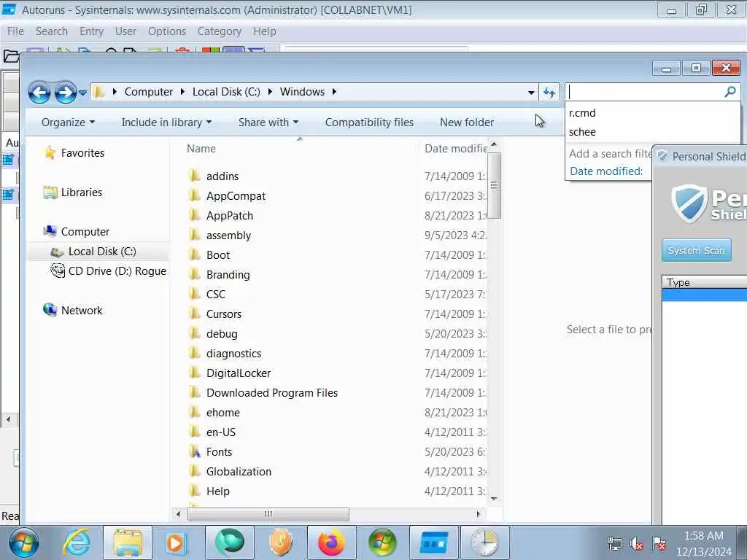Click Local Disk (C:) in the breadcrumb
This screenshot has height=560, width=747.
tap(226, 92)
